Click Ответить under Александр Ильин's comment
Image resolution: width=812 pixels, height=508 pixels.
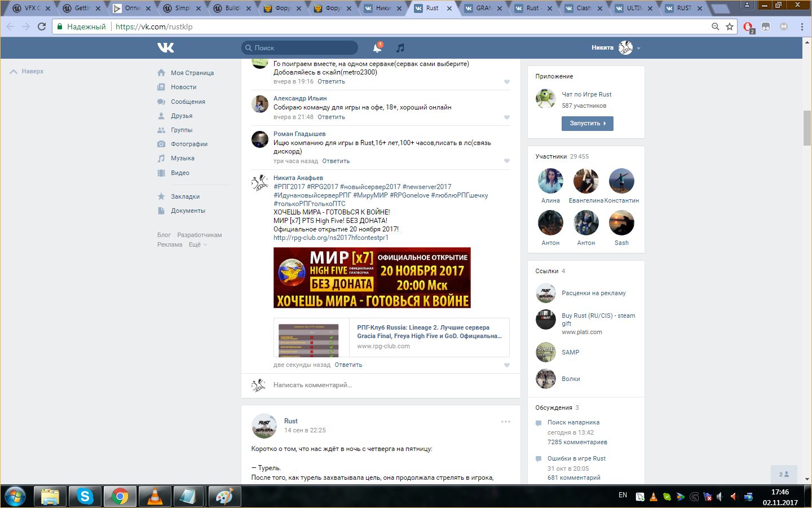331,117
